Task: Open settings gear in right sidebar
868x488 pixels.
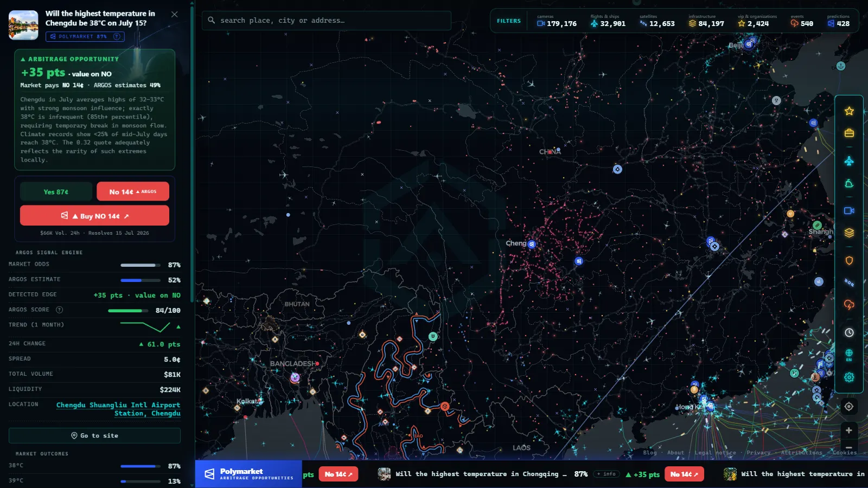Action: 849,377
